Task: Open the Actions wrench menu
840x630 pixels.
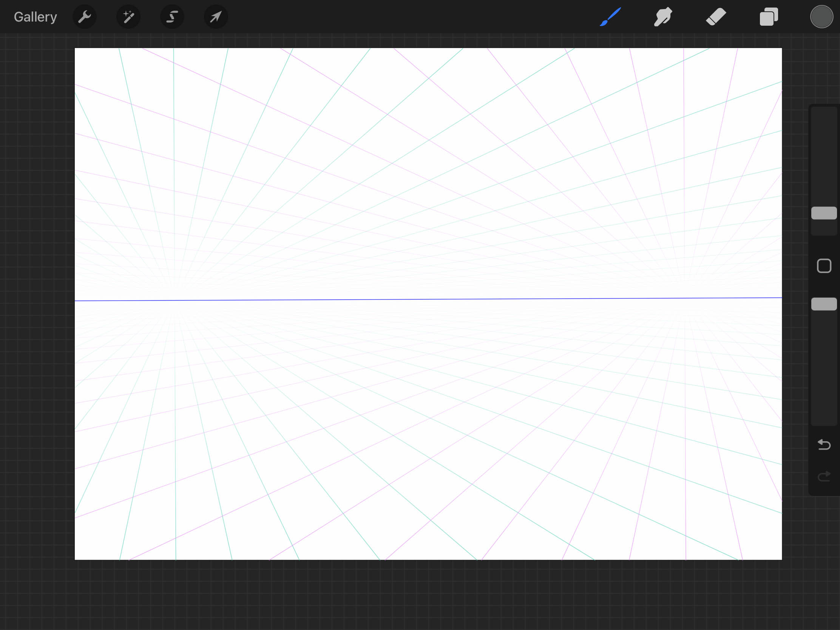Action: pos(84,17)
